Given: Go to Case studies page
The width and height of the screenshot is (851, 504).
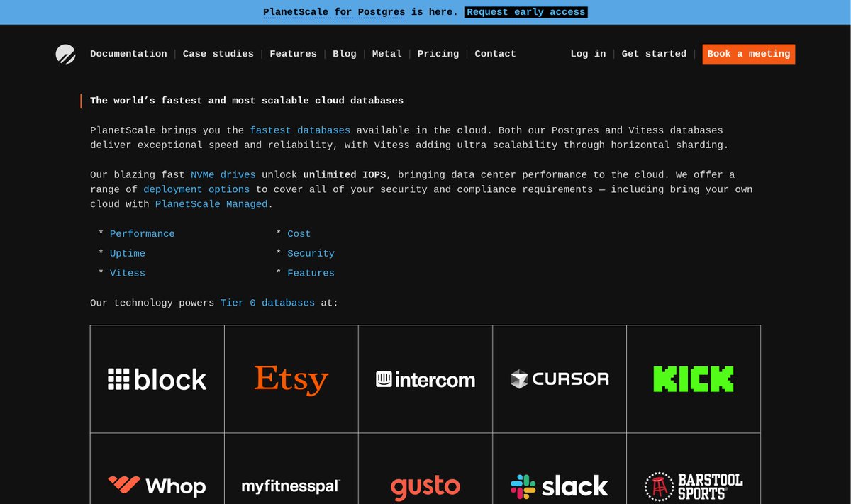Looking at the screenshot, I should [218, 54].
